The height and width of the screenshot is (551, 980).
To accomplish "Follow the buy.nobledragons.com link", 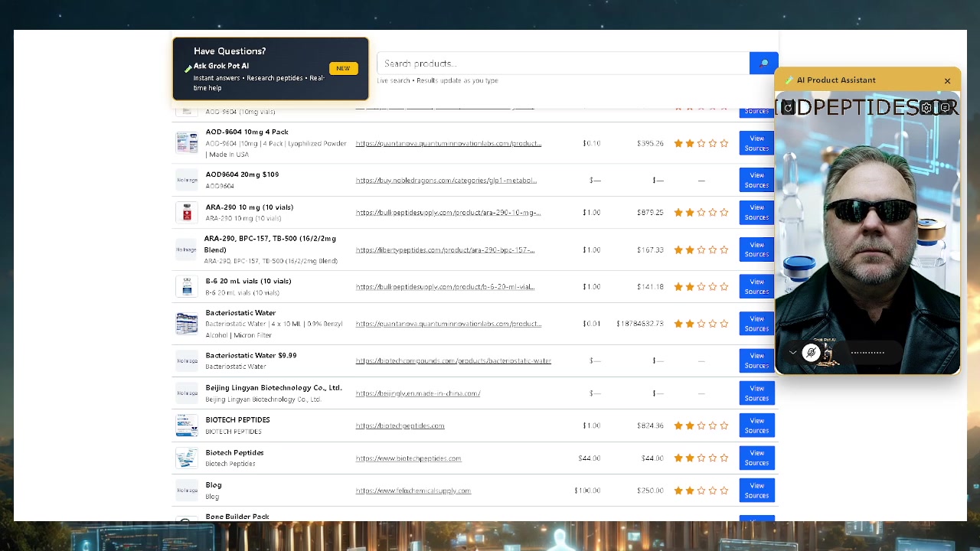I will point(446,180).
